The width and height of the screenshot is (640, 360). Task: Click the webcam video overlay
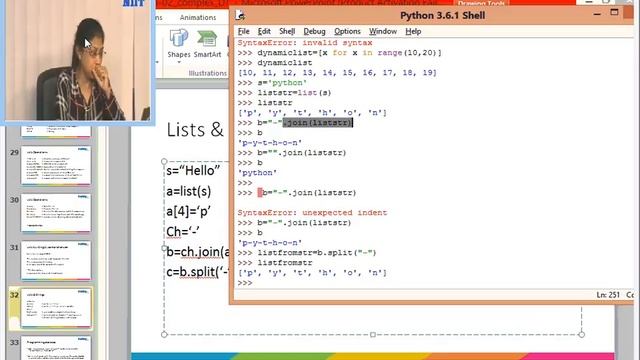[78, 60]
